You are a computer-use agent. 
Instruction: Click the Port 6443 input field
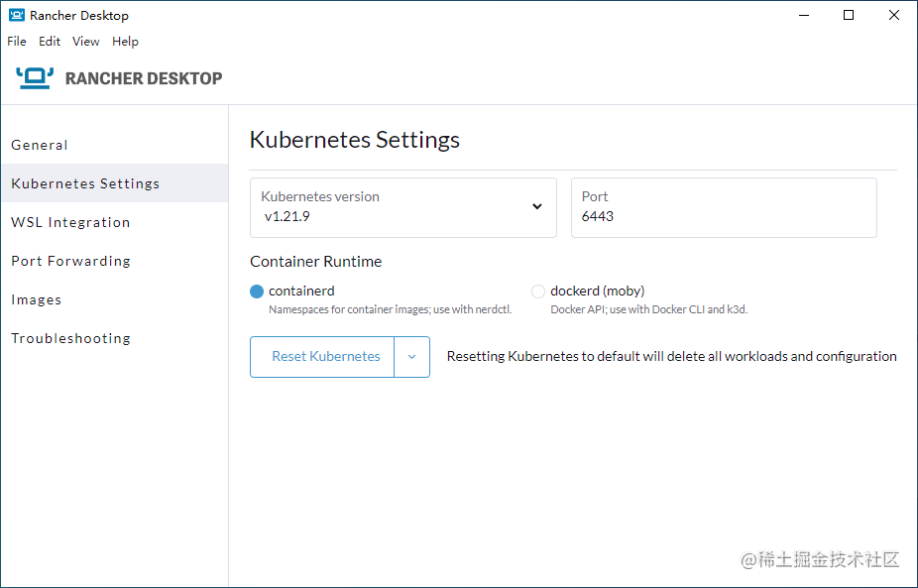724,208
